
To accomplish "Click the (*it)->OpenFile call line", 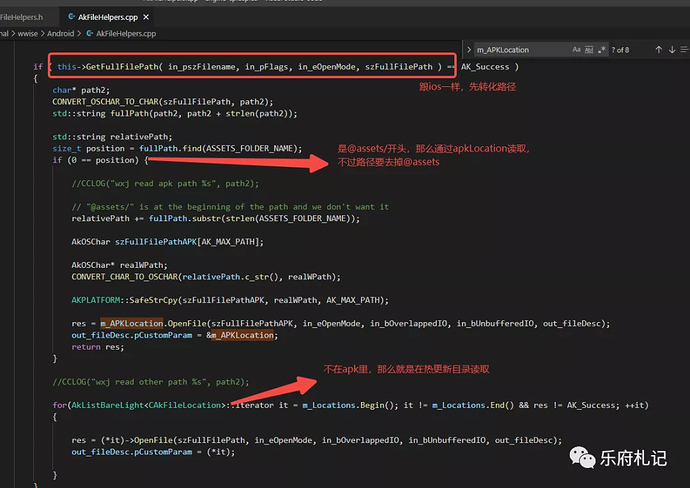I will 316,440.
